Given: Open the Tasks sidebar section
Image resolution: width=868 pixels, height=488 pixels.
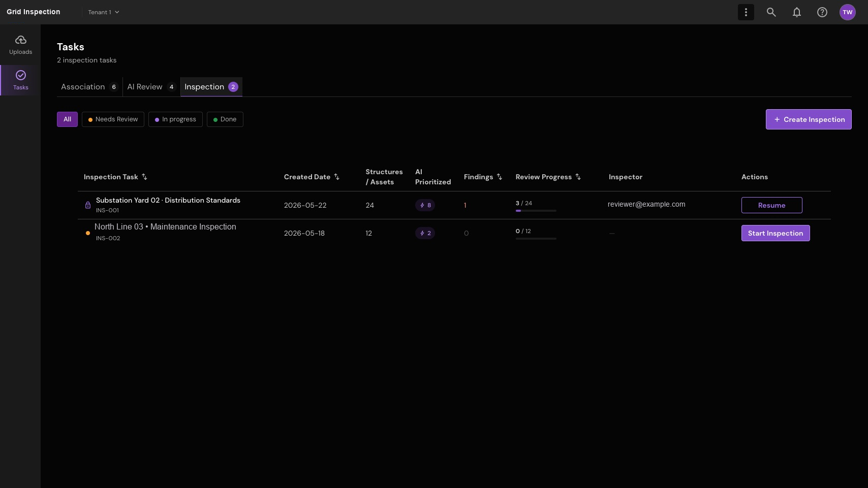Looking at the screenshot, I should click(x=20, y=80).
